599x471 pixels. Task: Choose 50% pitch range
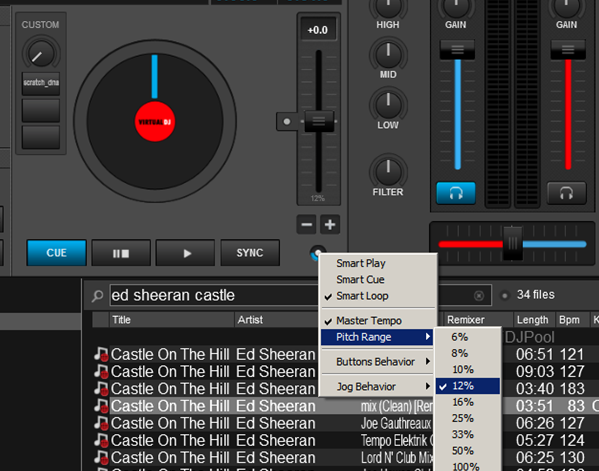pos(468,451)
